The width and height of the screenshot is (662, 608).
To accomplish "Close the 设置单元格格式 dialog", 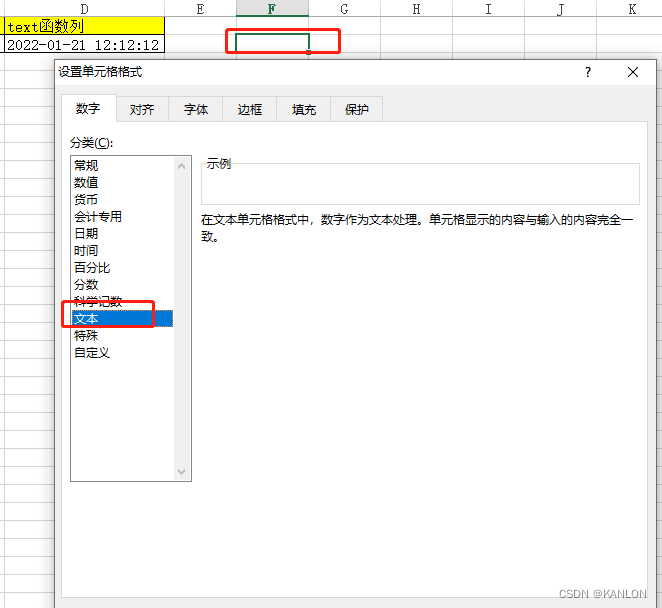I will [632, 72].
